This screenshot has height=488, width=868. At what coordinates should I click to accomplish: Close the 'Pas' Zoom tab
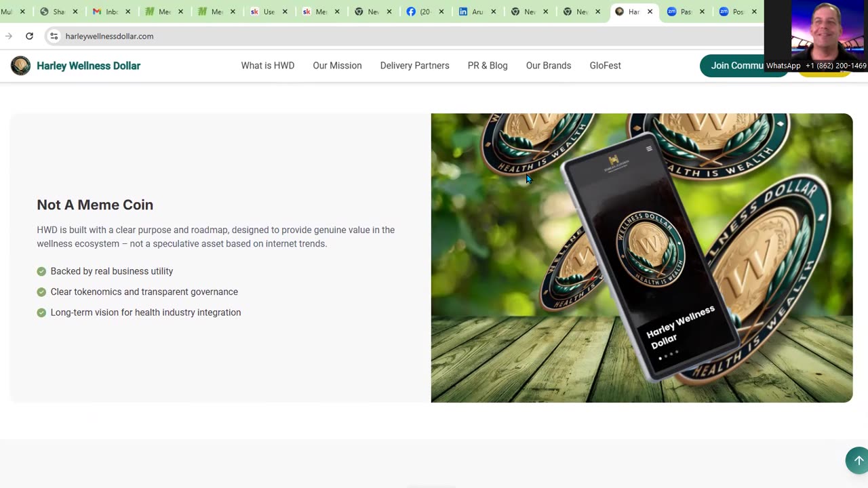click(702, 12)
